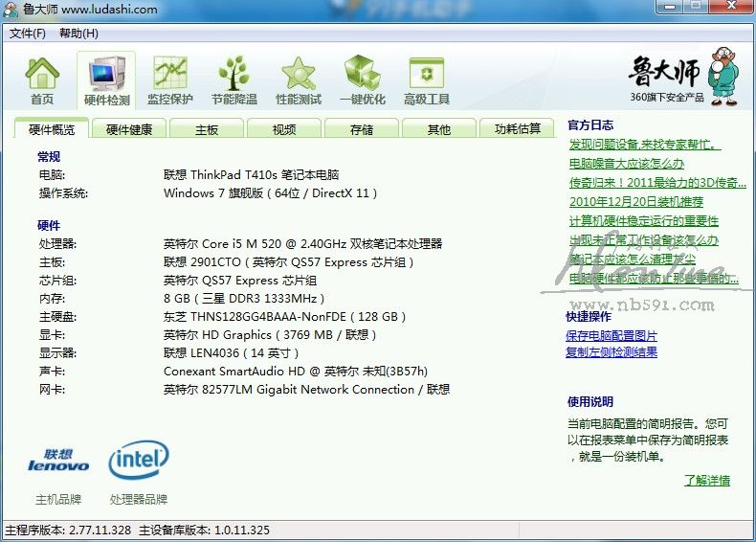Viewport: 756px width, 542px height.
Task: Click the 使用说明 heading
Action: (x=590, y=401)
